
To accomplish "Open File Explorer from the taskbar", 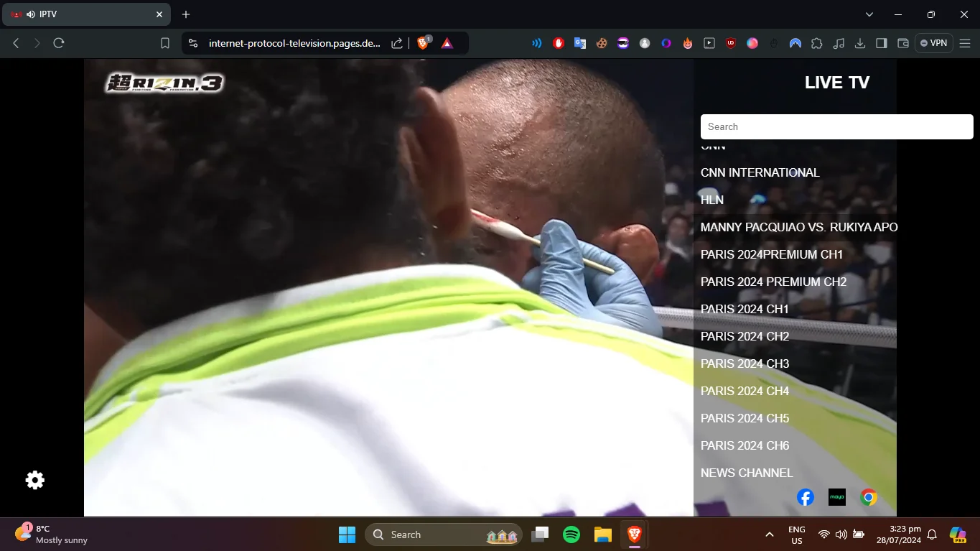I will coord(602,534).
